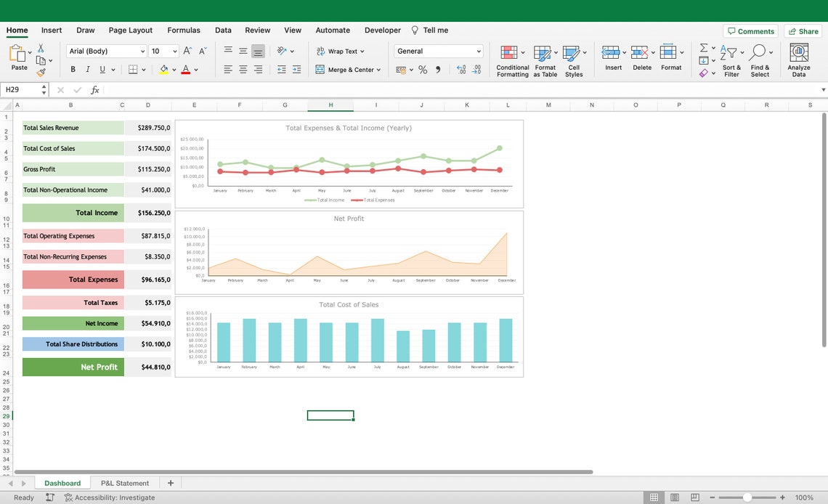
Task: Open the Formulas ribbon tab
Action: [x=183, y=30]
